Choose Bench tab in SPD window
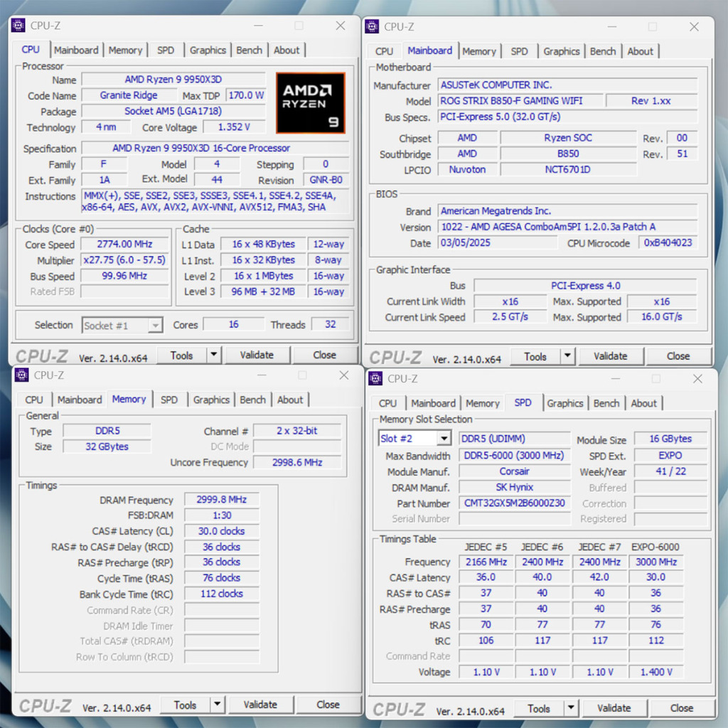Screen dimensions: 728x728 pos(606,404)
